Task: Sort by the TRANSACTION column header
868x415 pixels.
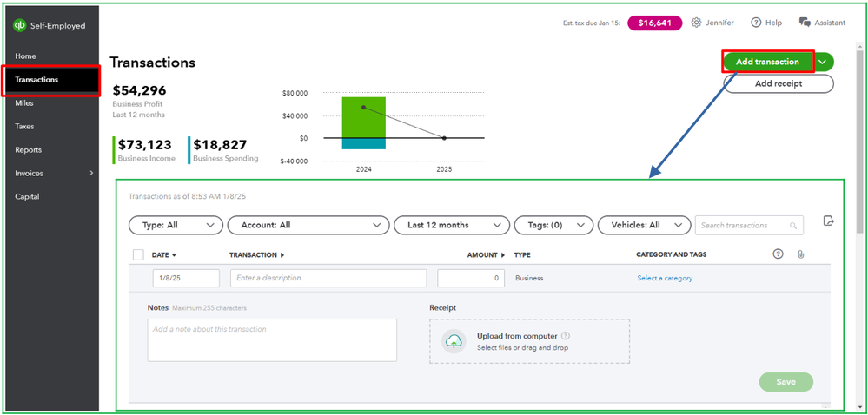Action: (x=256, y=255)
